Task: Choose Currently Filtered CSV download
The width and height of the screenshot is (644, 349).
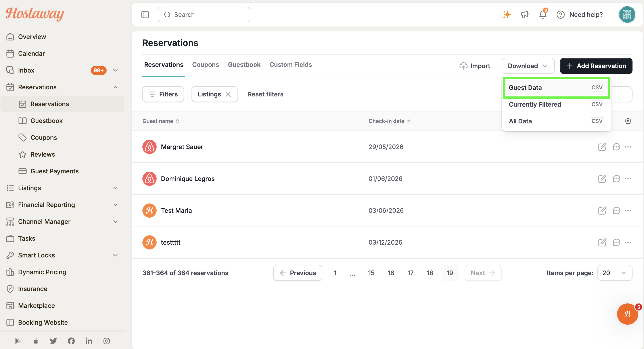Action: [556, 104]
